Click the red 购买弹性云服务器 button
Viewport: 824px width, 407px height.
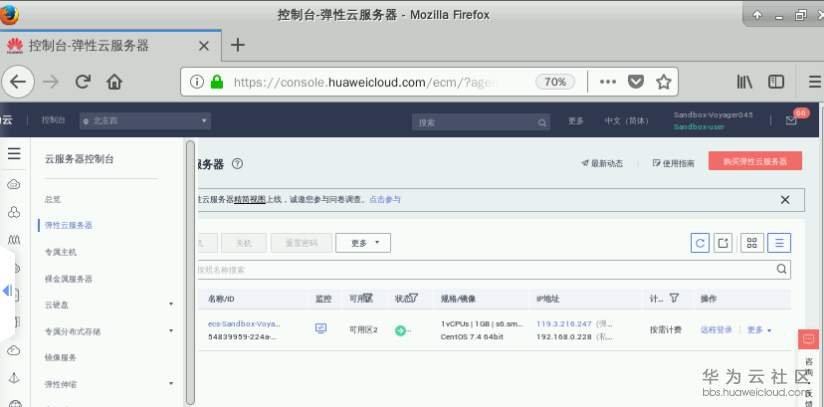pos(755,161)
